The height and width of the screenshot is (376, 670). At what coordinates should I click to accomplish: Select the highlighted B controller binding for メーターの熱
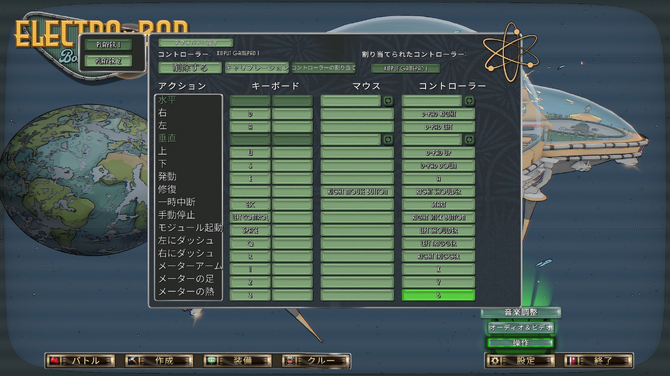[438, 295]
